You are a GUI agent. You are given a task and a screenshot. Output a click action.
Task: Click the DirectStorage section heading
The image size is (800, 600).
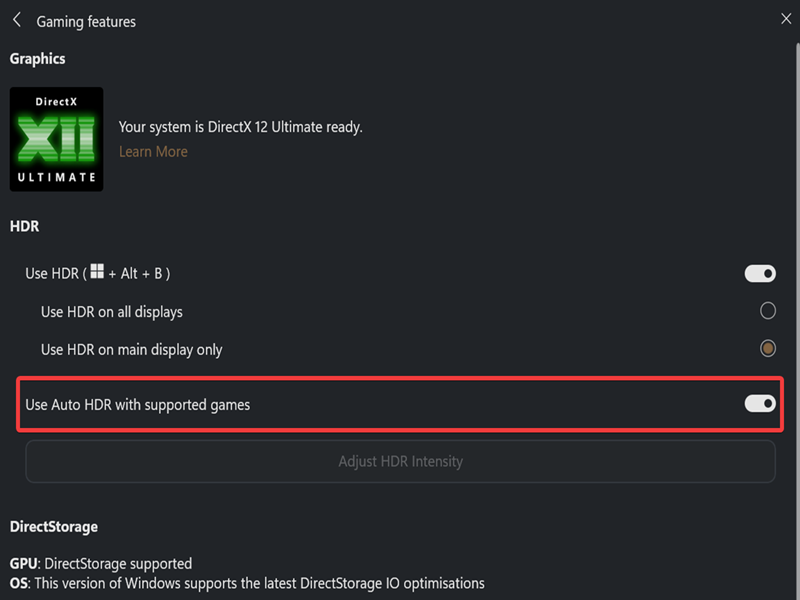pyautogui.click(x=54, y=526)
